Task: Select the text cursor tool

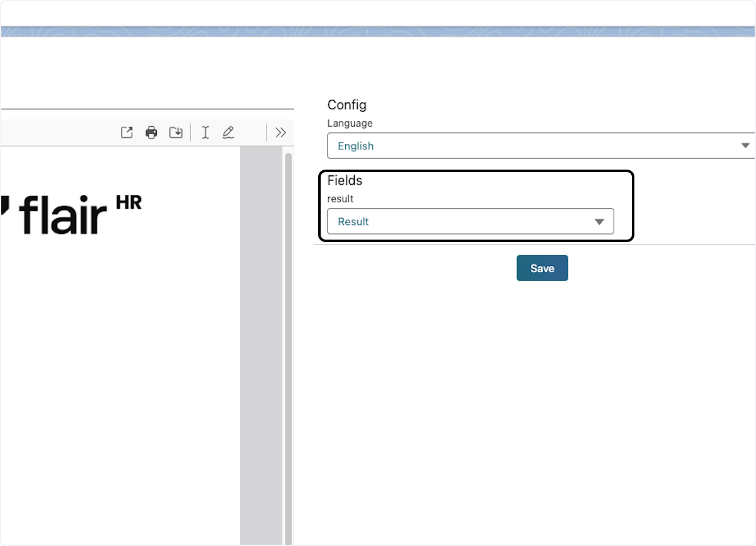Action: (205, 132)
